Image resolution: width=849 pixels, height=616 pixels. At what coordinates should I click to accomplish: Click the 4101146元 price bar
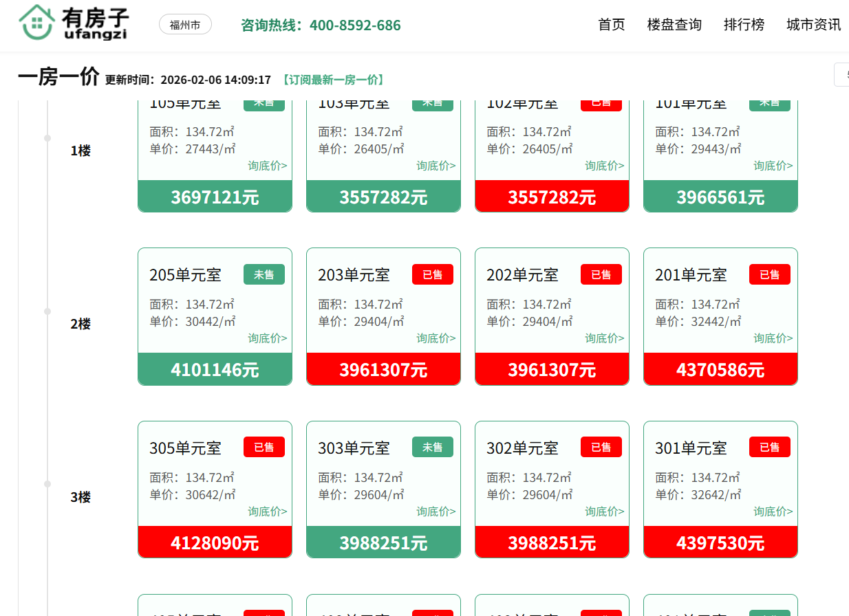point(215,370)
